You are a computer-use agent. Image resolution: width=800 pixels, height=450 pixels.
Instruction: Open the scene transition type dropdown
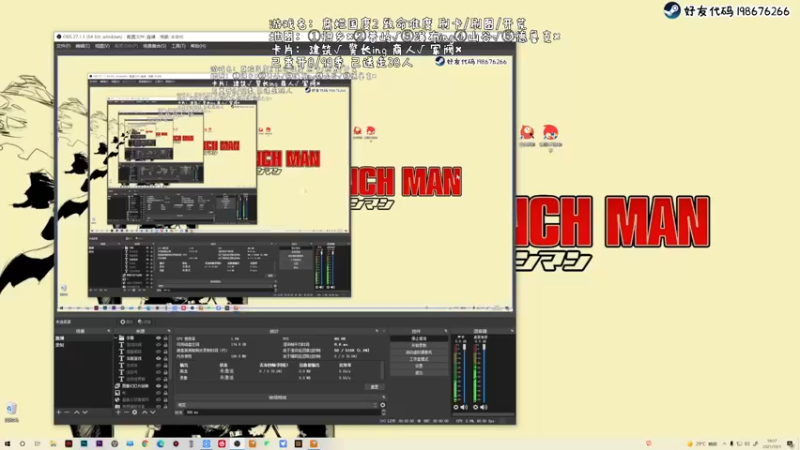[x=278, y=405]
